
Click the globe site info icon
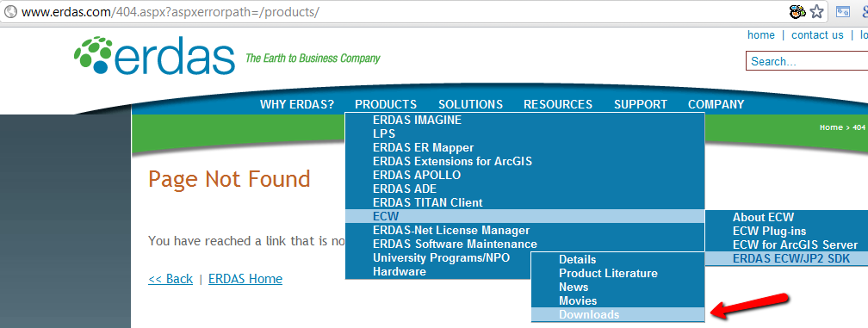tap(10, 11)
